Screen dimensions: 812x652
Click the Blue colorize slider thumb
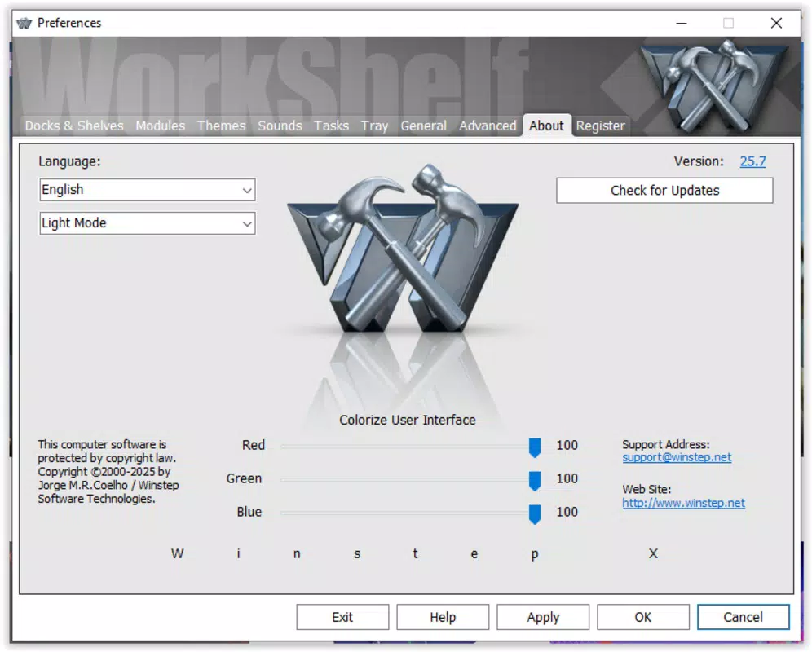click(535, 513)
